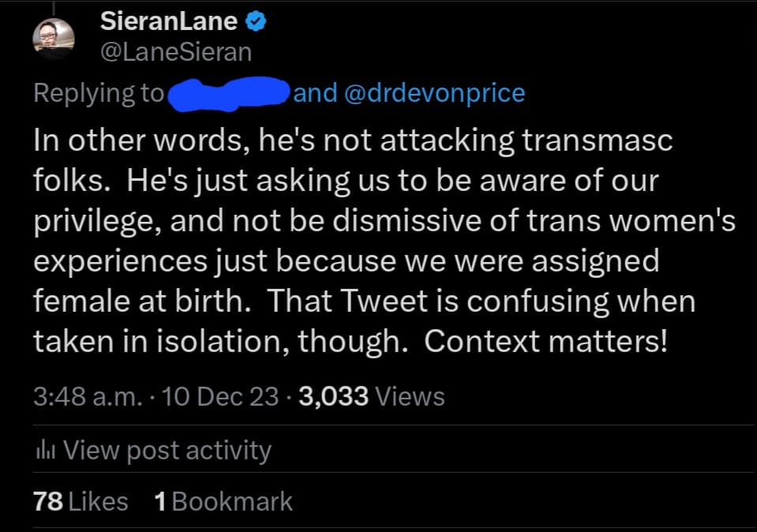Open the 1 Bookmark count
The image size is (757, 532).
pos(223,501)
